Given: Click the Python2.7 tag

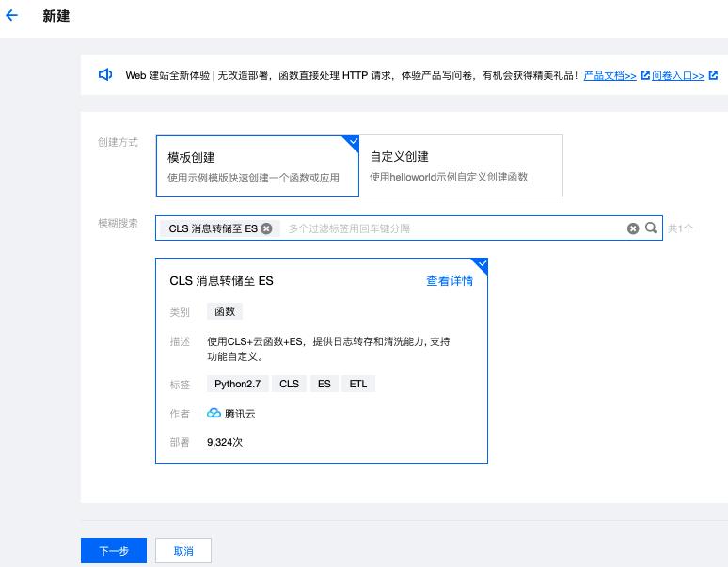Looking at the screenshot, I should point(238,384).
